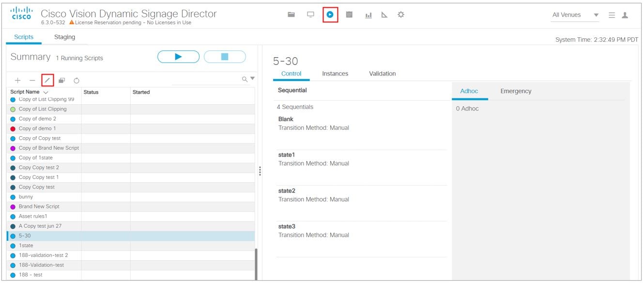Viewport: 644px width, 284px height.
Task: Select the Asset rules1 script
Action: point(131,216)
